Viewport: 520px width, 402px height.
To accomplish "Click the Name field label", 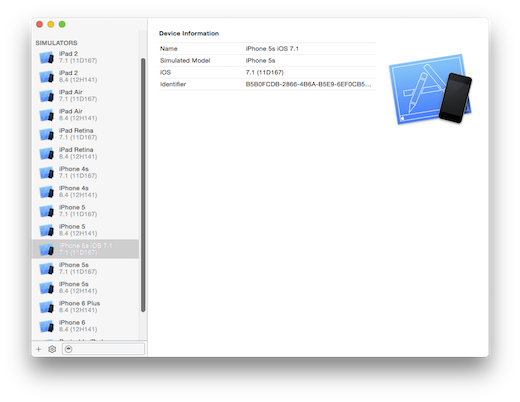I will (x=169, y=49).
